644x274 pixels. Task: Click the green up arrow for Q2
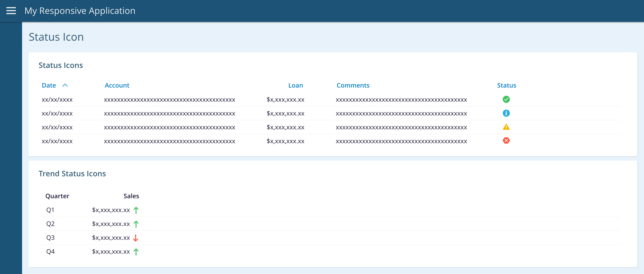pos(136,224)
